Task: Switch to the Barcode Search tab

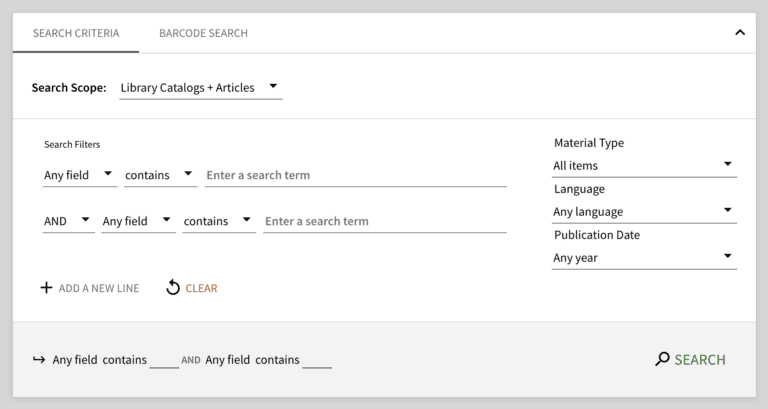Action: [x=203, y=33]
